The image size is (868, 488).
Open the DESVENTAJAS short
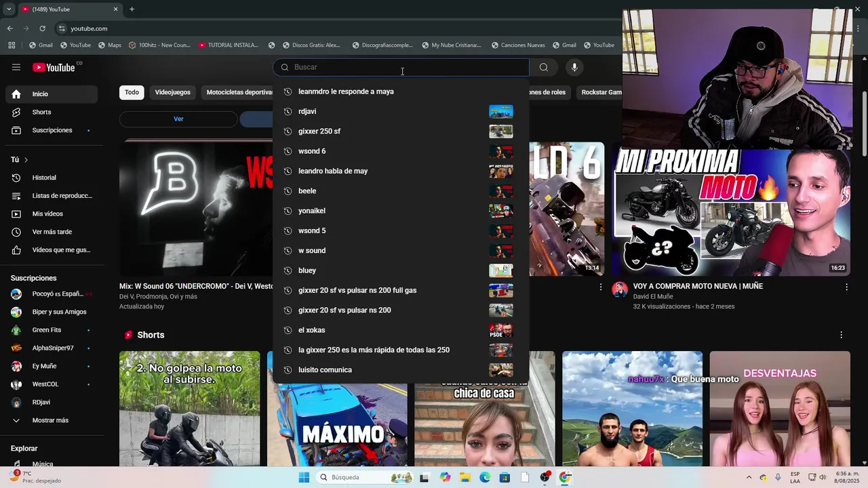[780, 409]
